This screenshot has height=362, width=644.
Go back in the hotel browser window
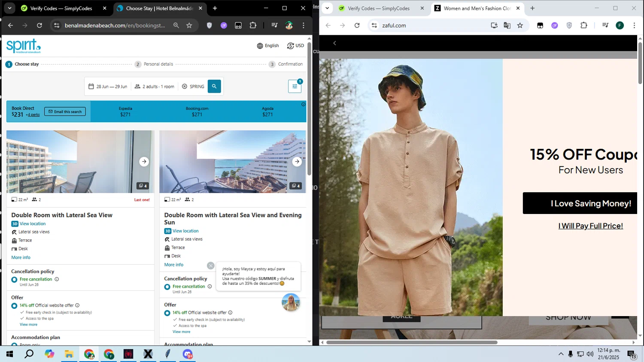click(x=10, y=25)
